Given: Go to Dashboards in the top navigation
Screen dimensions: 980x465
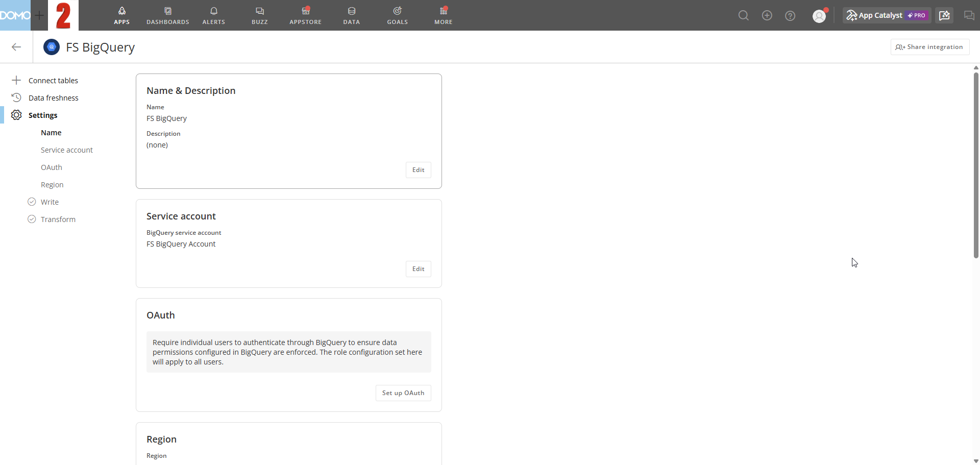Looking at the screenshot, I should pyautogui.click(x=168, y=15).
